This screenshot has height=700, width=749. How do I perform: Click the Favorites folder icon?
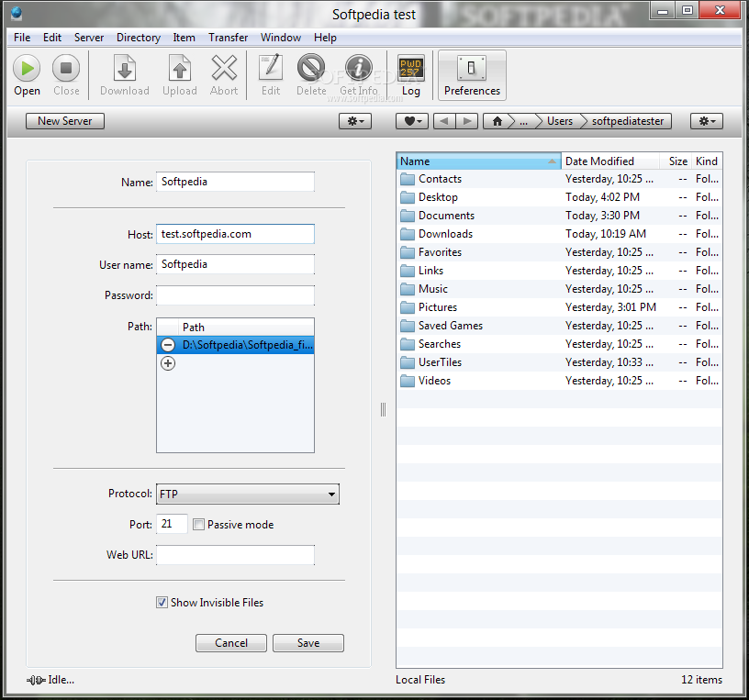[408, 252]
